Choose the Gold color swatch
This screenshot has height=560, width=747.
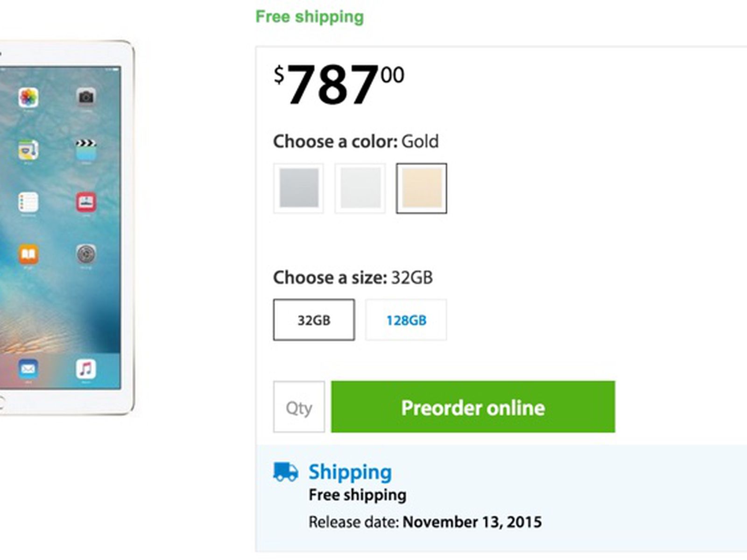pyautogui.click(x=422, y=188)
